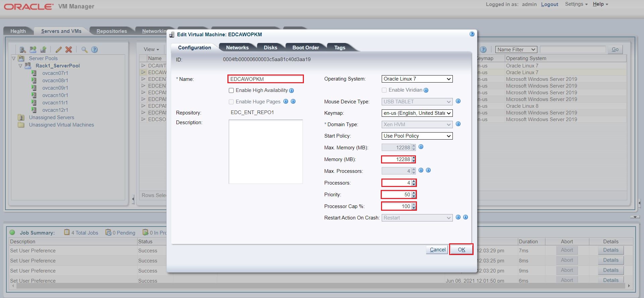Click Details for the 7ms job

[x=611, y=250]
